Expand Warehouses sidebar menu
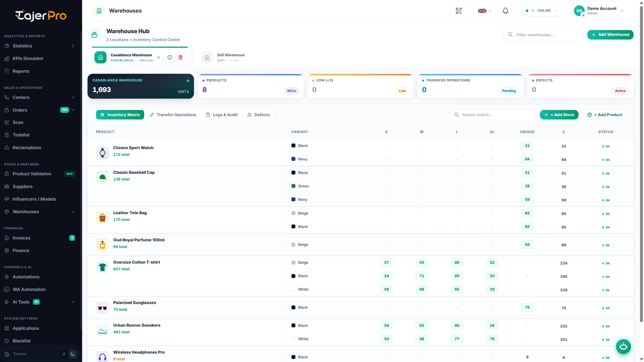 coord(73,212)
